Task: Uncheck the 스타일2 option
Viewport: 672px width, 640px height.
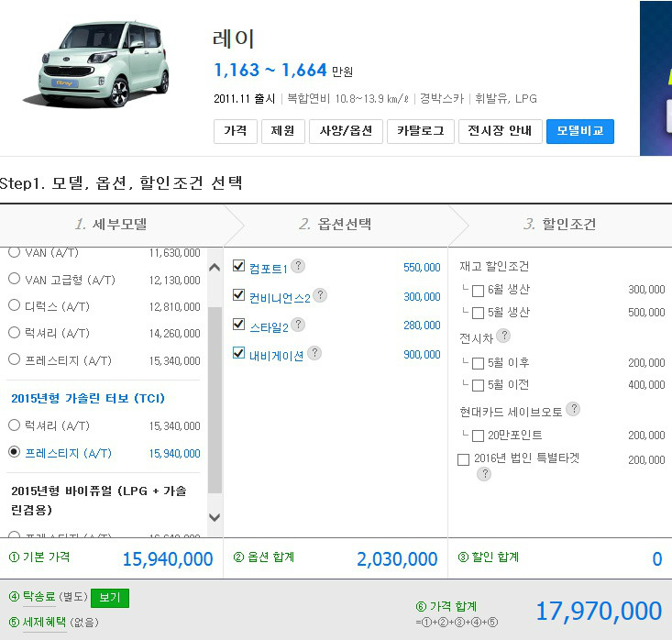Action: (x=238, y=324)
